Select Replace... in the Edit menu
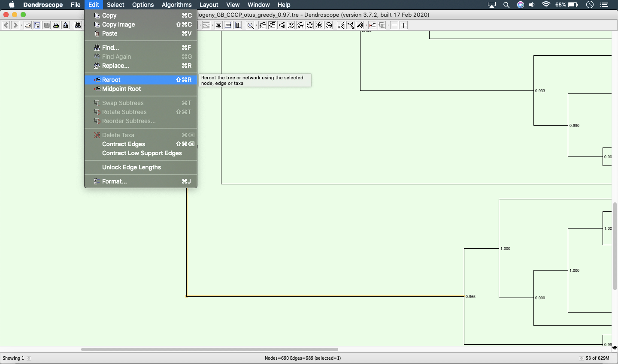Screen dimensions: 618x364 point(141,66)
